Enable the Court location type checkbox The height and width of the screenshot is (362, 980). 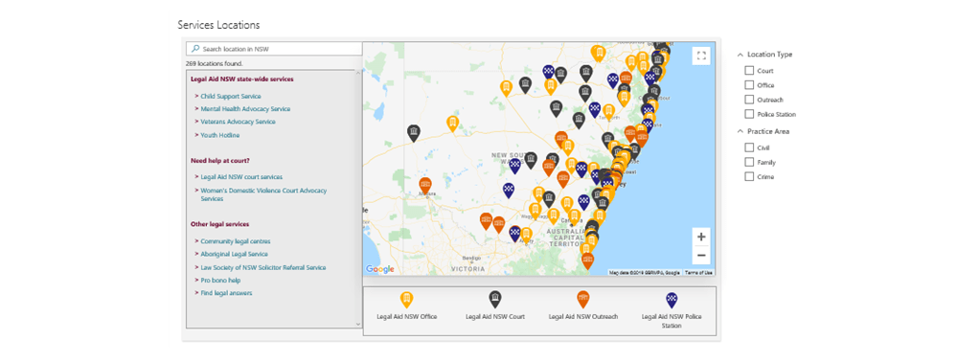(x=749, y=71)
